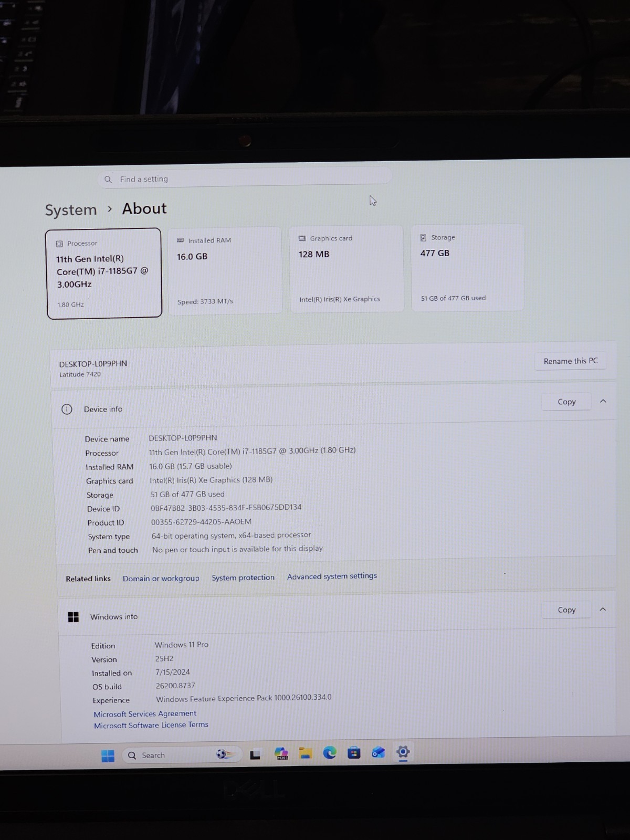Click the taskbar Search box
630x840 pixels.
(x=182, y=755)
